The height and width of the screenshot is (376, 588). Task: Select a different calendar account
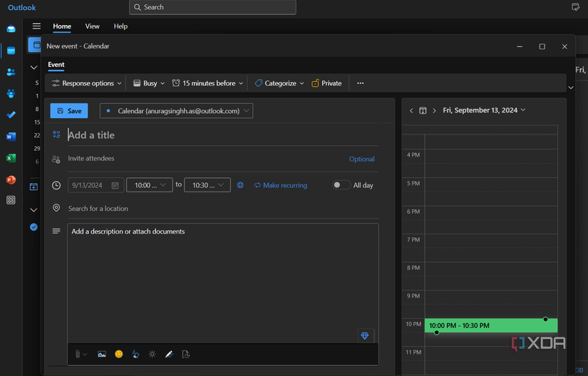tap(176, 111)
